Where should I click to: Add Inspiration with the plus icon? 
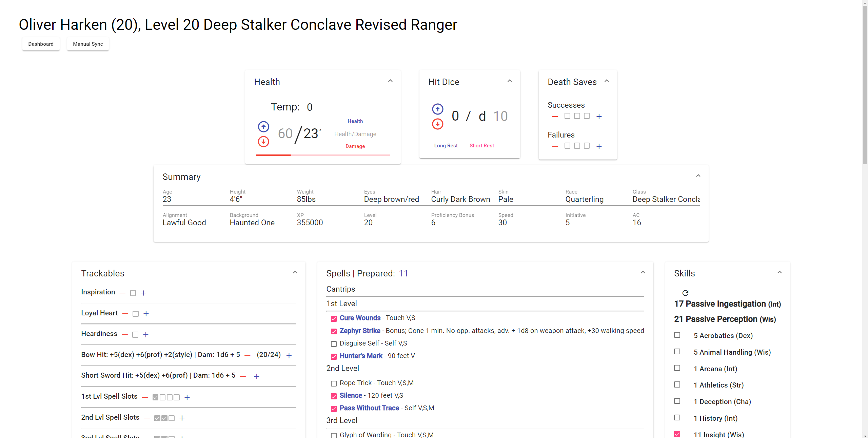(x=144, y=293)
